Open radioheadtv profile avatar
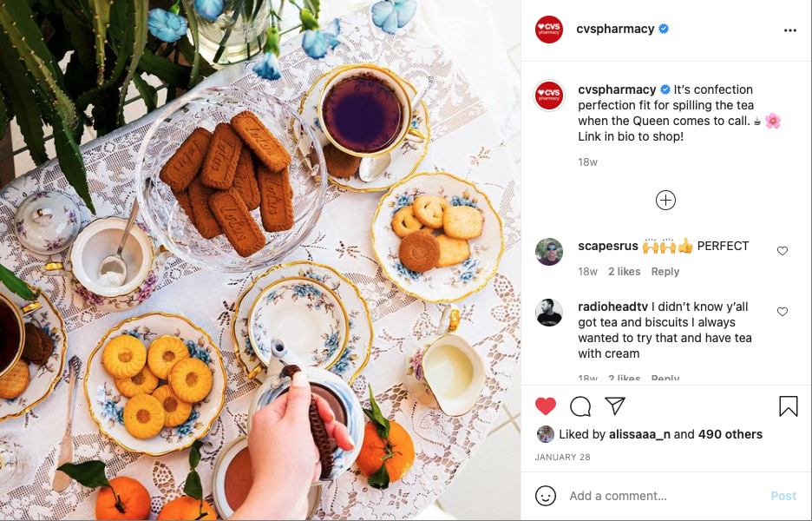The width and height of the screenshot is (812, 521). tap(549, 313)
